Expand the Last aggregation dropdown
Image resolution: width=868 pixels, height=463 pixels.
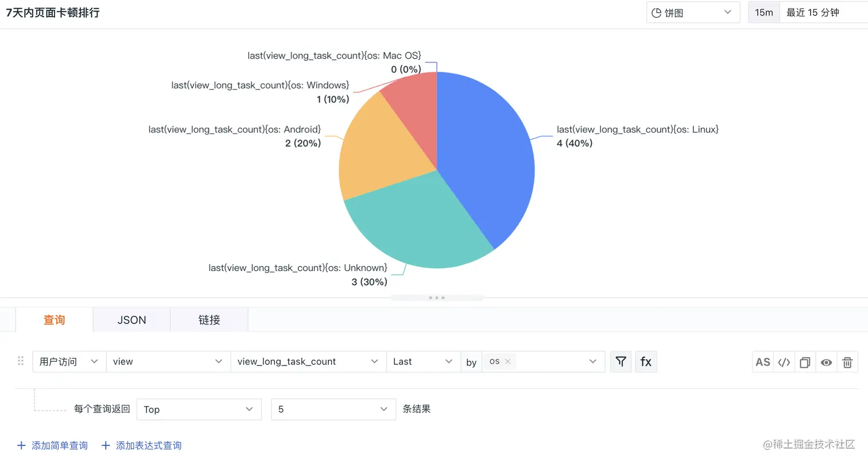[x=424, y=361]
